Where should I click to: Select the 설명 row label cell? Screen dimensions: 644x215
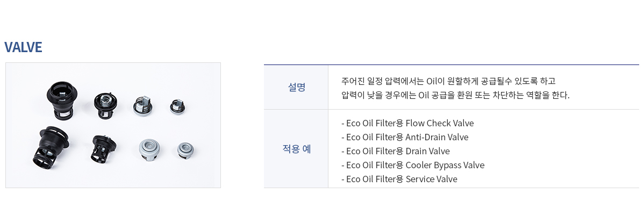pos(296,87)
